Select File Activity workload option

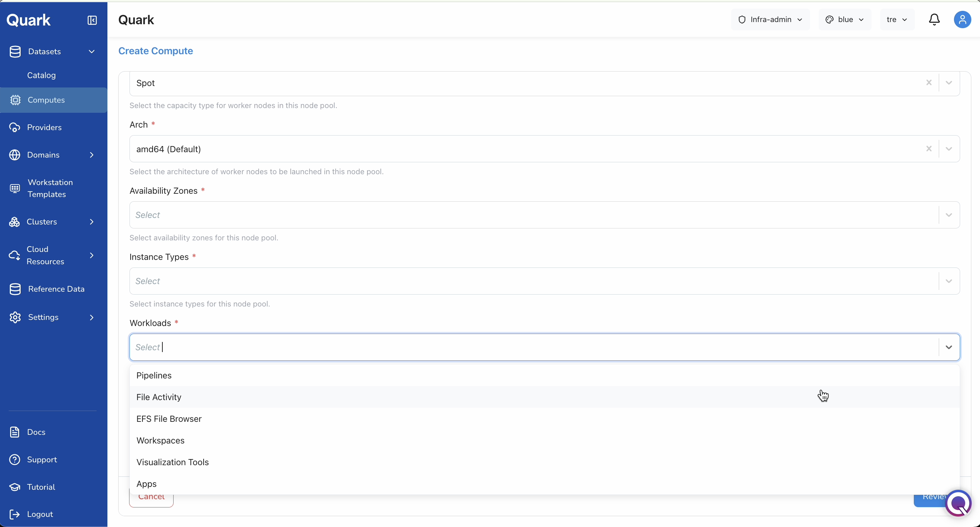point(544,397)
